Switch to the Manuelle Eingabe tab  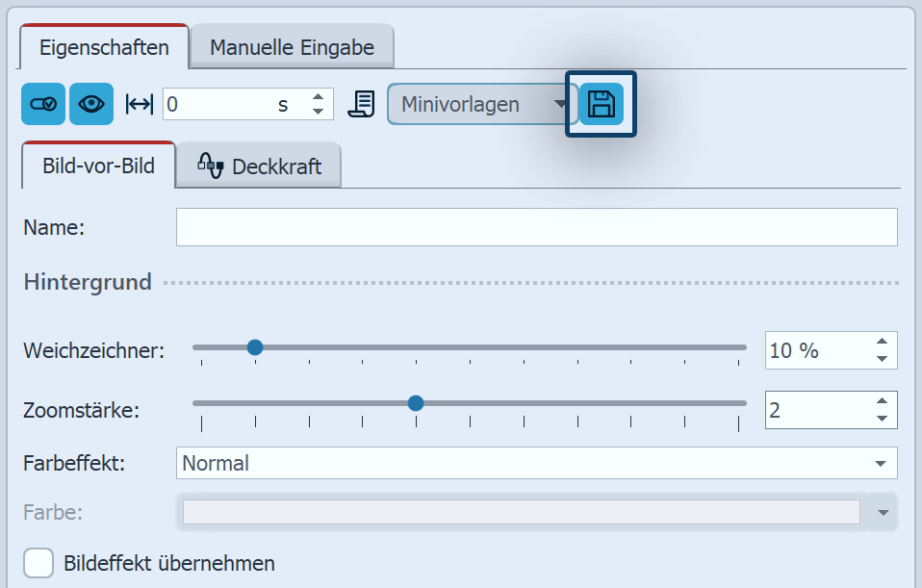click(x=292, y=47)
